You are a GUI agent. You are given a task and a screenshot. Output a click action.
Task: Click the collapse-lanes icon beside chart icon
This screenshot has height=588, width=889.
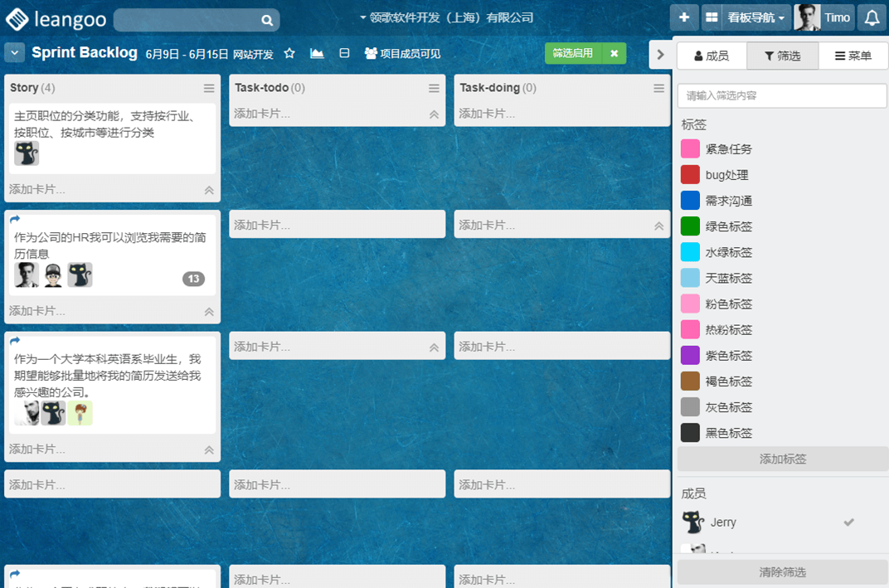coord(344,54)
